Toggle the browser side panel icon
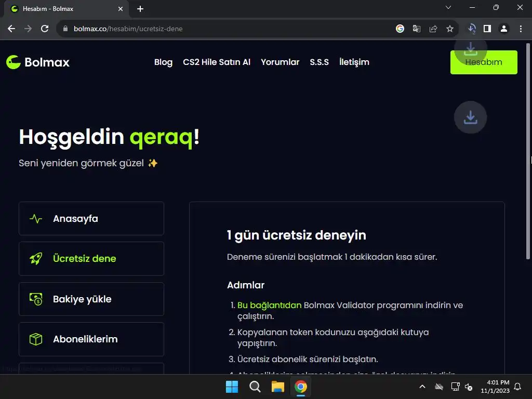 point(487,29)
